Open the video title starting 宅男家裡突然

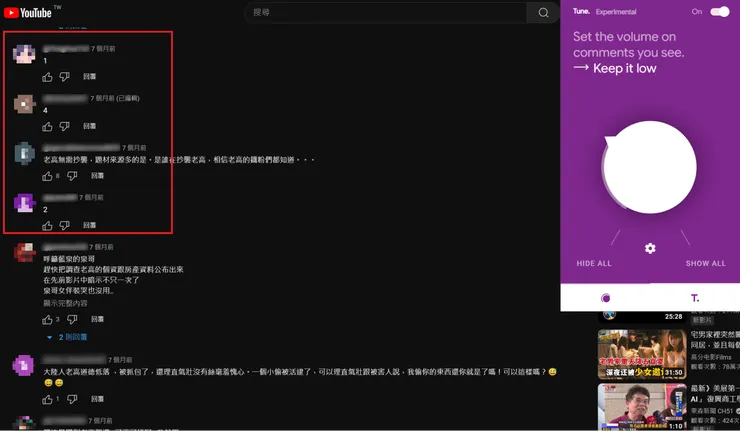[715, 340]
